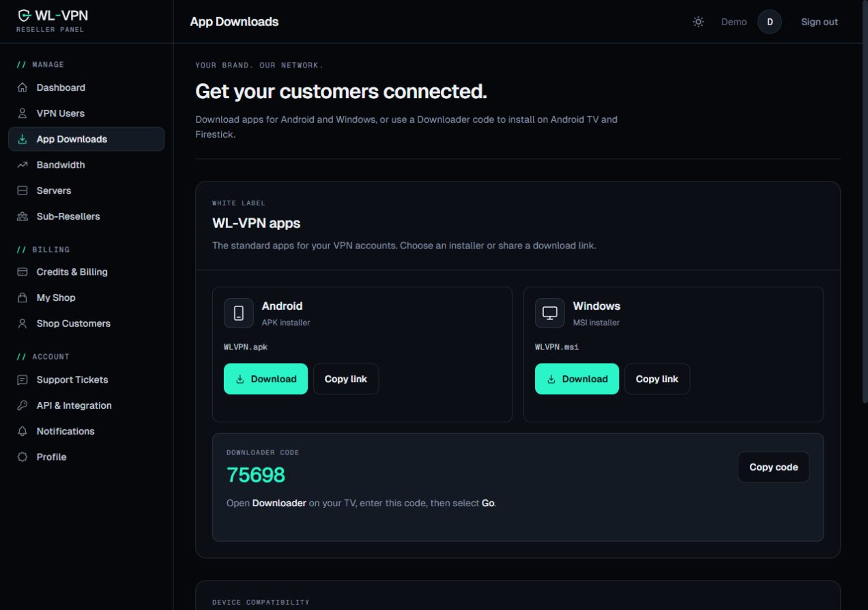Click the Get your customers connected heading
The height and width of the screenshot is (610, 868).
[x=341, y=91]
